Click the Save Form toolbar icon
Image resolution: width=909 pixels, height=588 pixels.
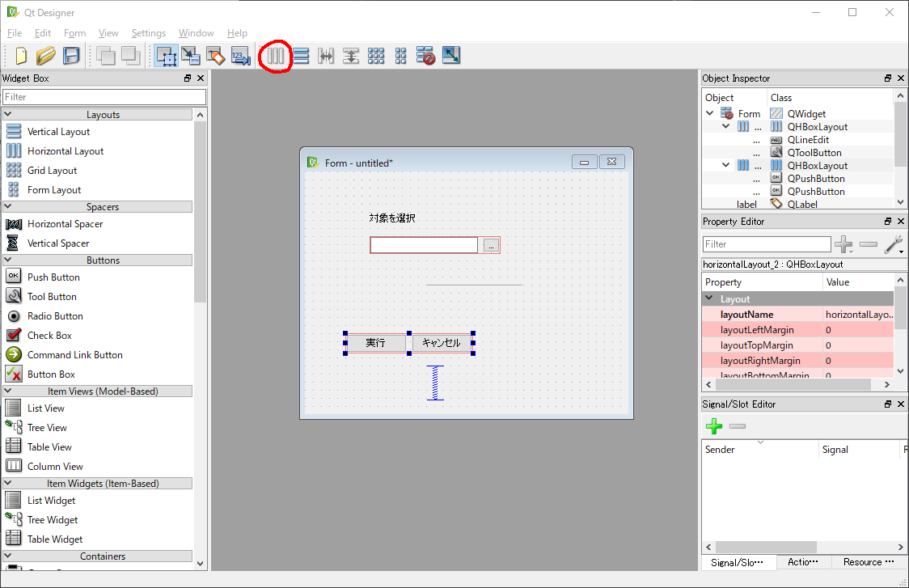click(70, 56)
